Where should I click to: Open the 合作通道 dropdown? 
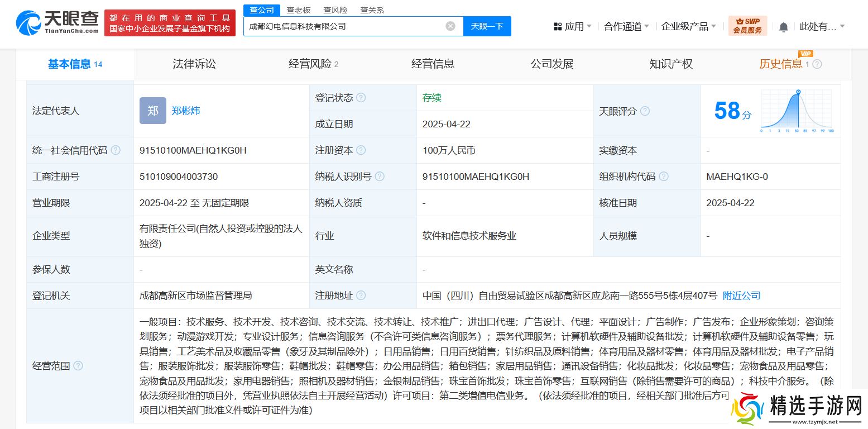pos(626,26)
